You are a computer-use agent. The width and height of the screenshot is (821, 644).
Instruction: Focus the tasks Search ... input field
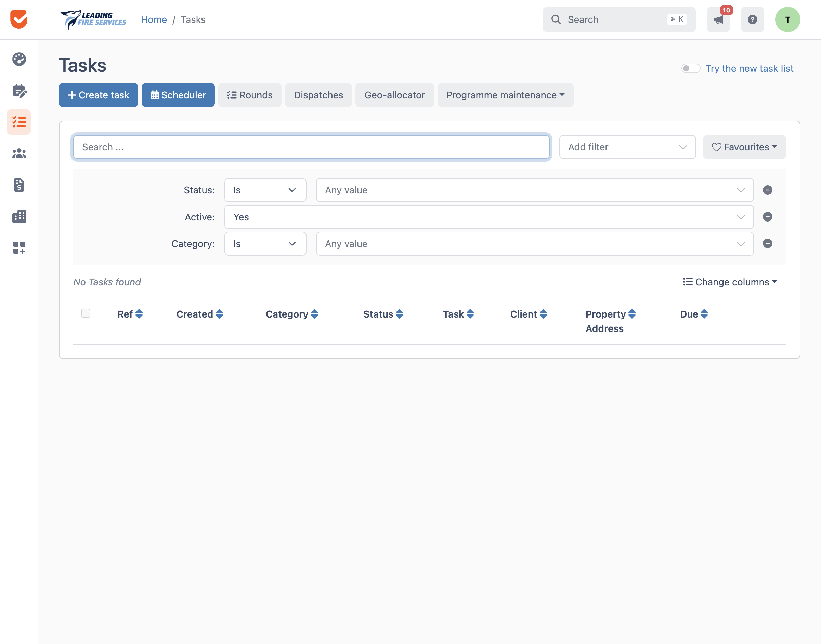[x=311, y=147]
